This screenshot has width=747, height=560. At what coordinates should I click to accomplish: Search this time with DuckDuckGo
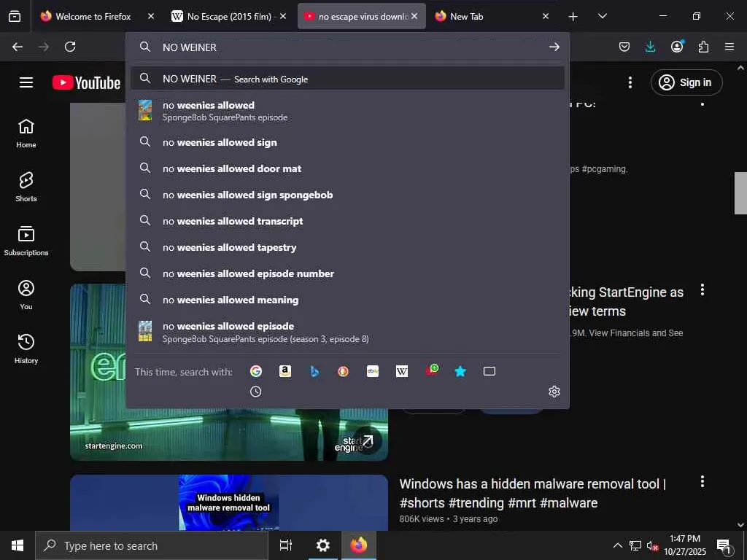pyautogui.click(x=344, y=371)
